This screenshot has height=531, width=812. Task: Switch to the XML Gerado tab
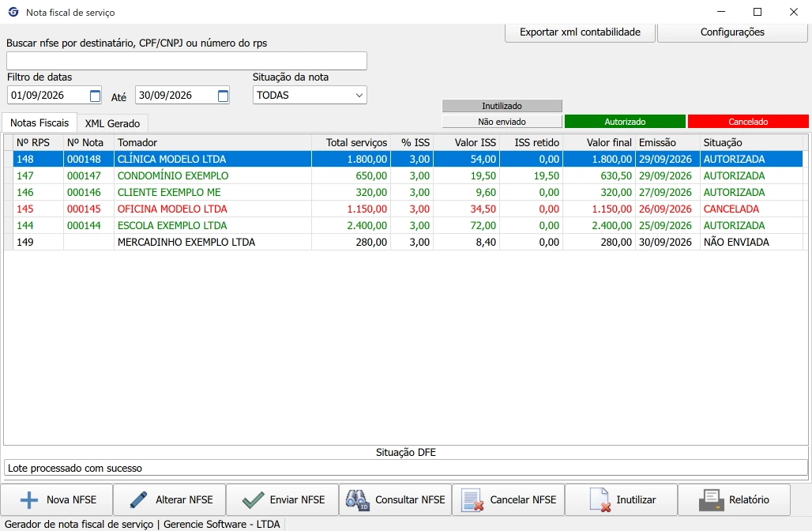tap(112, 123)
